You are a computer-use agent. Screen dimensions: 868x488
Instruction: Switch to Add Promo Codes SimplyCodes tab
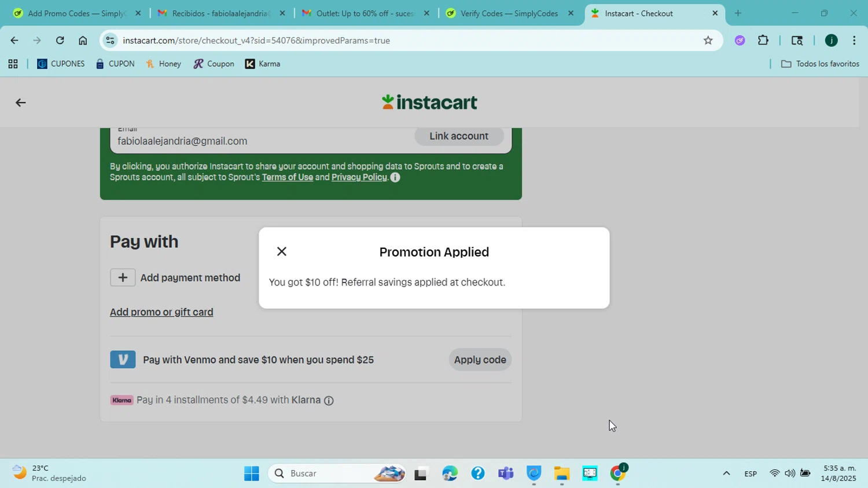coord(77,13)
